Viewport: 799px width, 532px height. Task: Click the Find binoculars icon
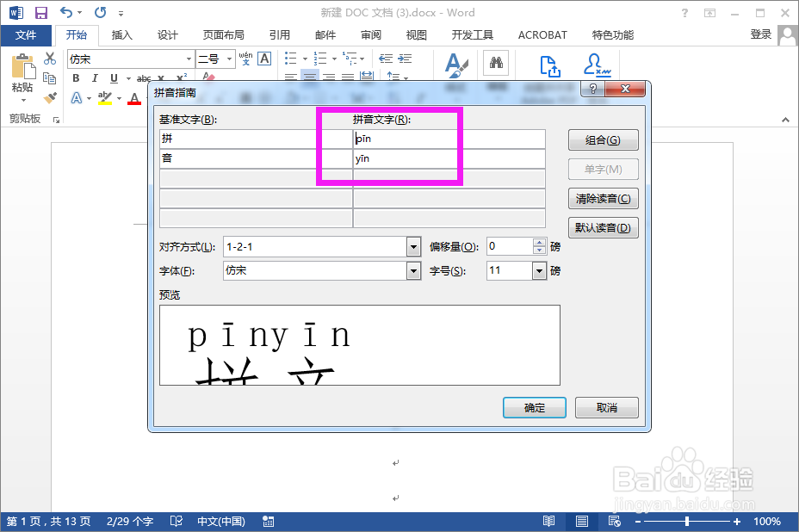(496, 63)
